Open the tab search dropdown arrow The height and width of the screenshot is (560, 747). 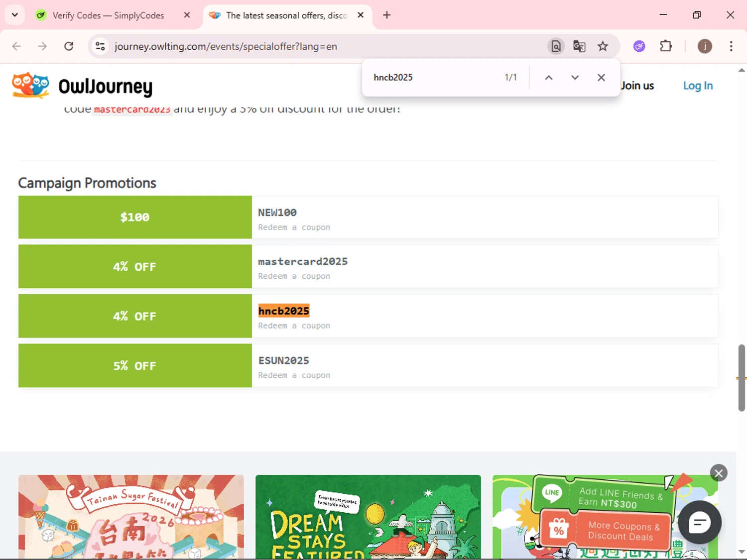coord(14,15)
